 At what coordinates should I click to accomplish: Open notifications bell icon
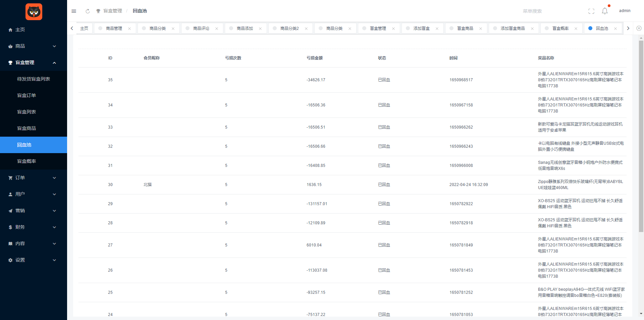point(605,11)
